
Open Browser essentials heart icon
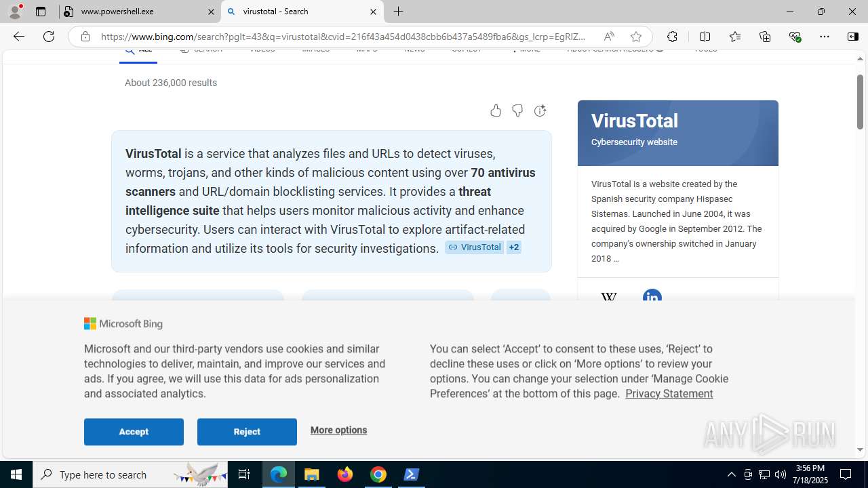click(795, 37)
